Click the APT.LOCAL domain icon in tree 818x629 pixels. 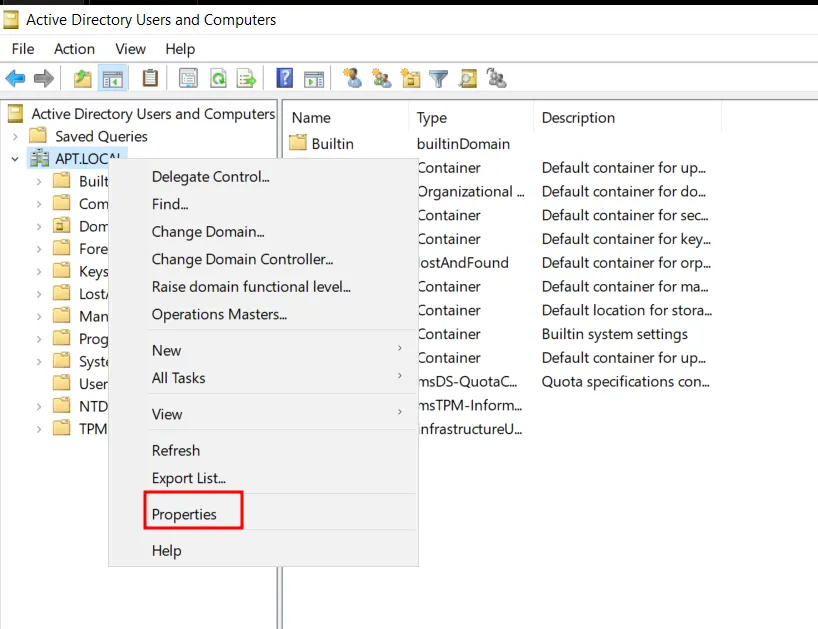point(39,159)
